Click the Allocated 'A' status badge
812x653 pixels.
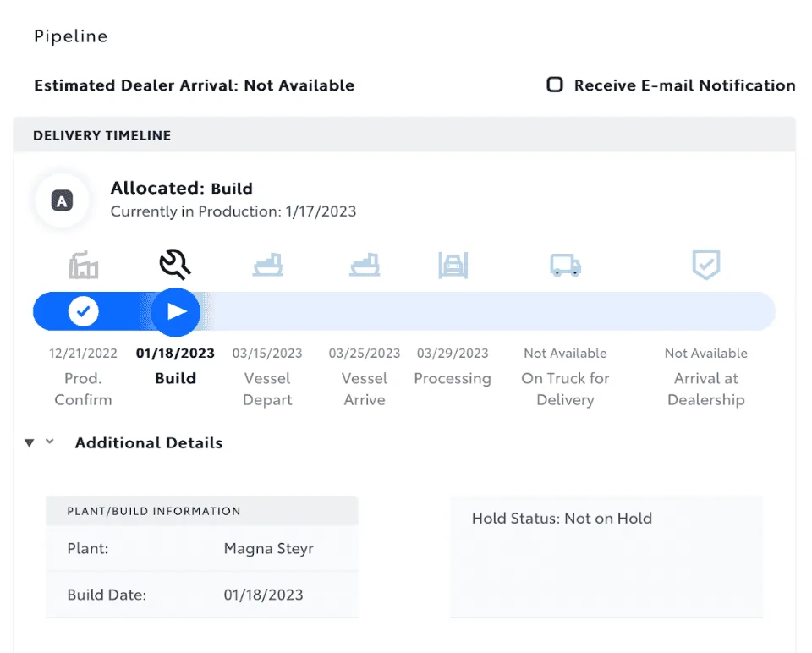62,200
